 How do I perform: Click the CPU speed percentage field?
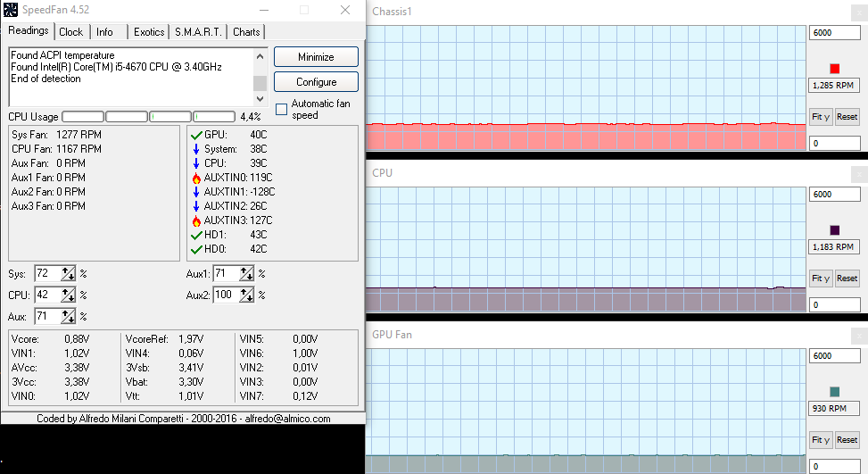(x=47, y=295)
